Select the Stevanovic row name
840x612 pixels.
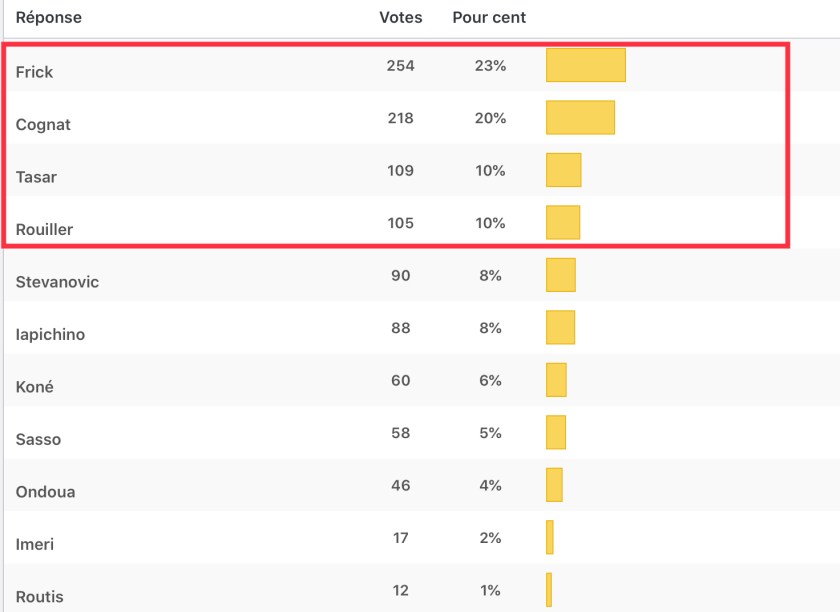[57, 282]
